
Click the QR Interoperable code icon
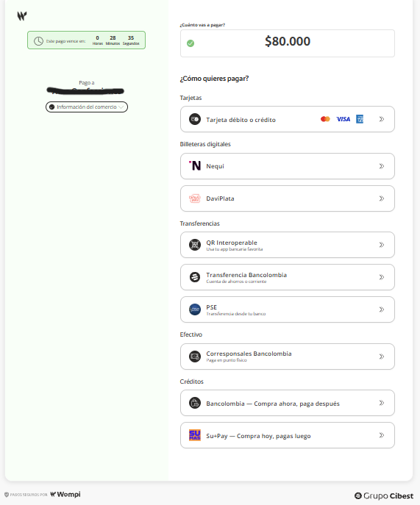pyautogui.click(x=195, y=245)
